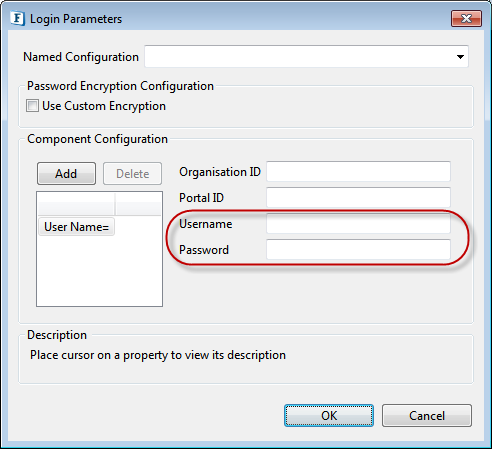The height and width of the screenshot is (449, 492).
Task: Focus the Username input field
Action: coord(359,223)
